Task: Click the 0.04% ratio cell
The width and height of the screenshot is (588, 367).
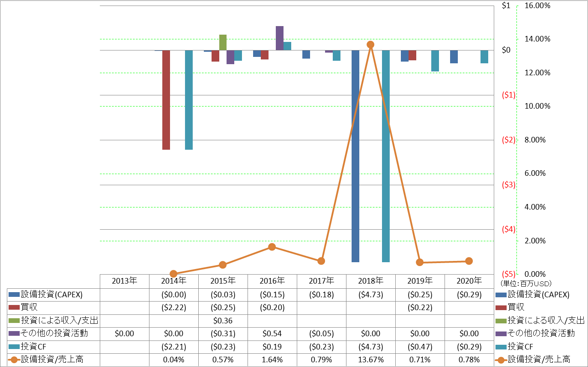Action: click(173, 359)
